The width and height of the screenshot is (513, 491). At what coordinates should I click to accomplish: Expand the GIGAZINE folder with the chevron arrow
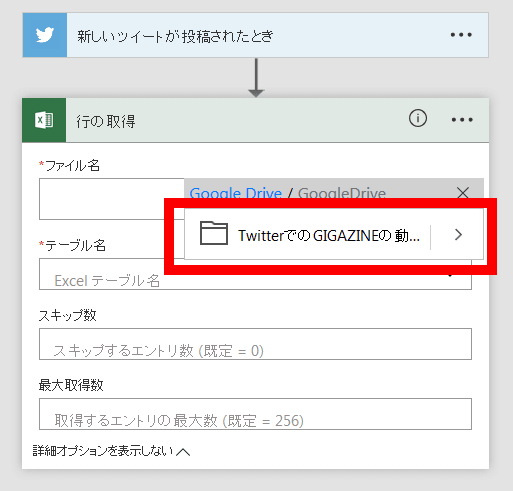(458, 235)
